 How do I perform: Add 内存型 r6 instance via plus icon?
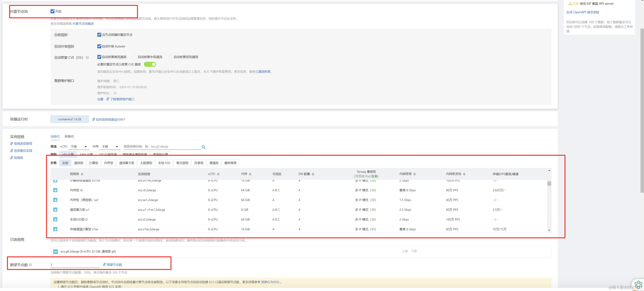55,190
